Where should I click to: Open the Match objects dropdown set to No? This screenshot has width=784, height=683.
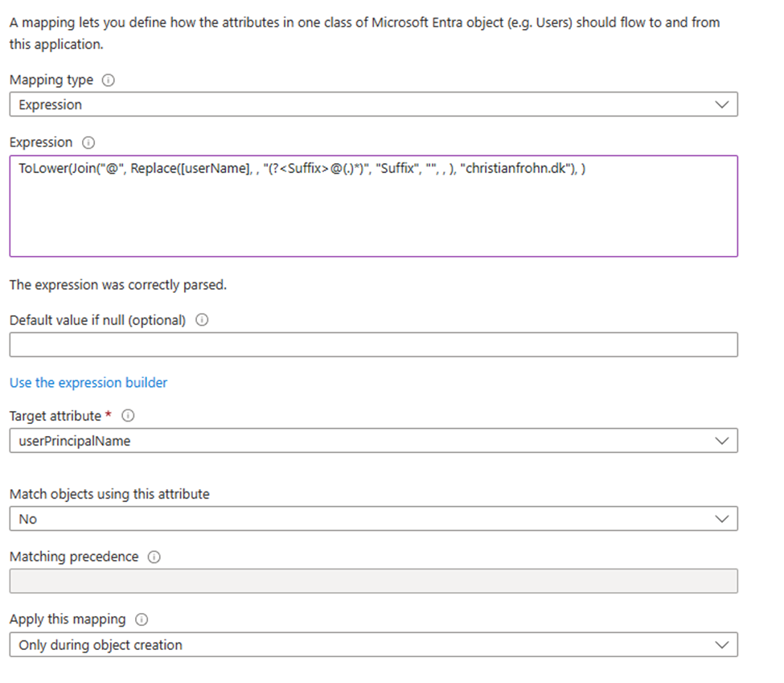coord(373,519)
